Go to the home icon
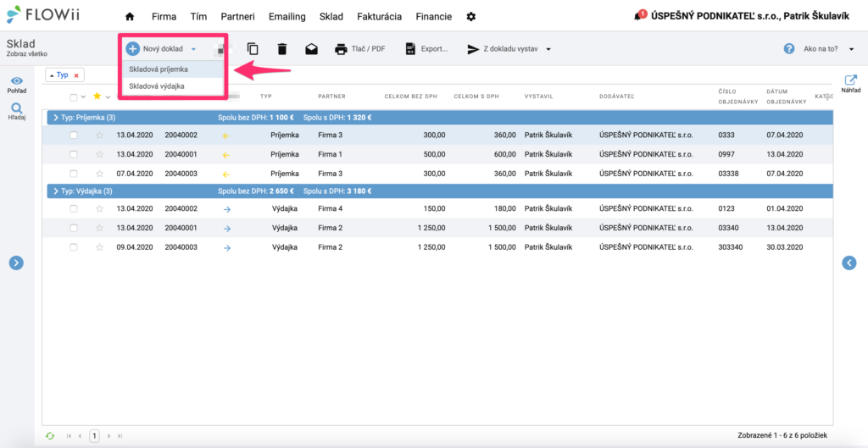Image resolution: width=868 pixels, height=448 pixels. tap(130, 17)
